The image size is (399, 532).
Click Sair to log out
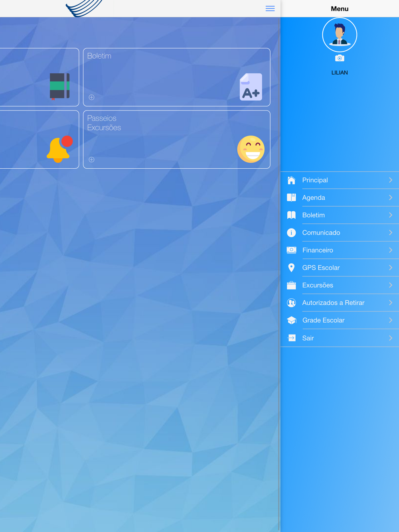coord(308,338)
